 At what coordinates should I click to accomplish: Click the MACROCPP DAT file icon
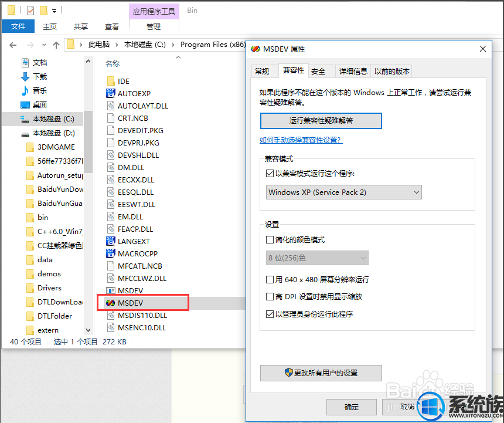pos(111,253)
